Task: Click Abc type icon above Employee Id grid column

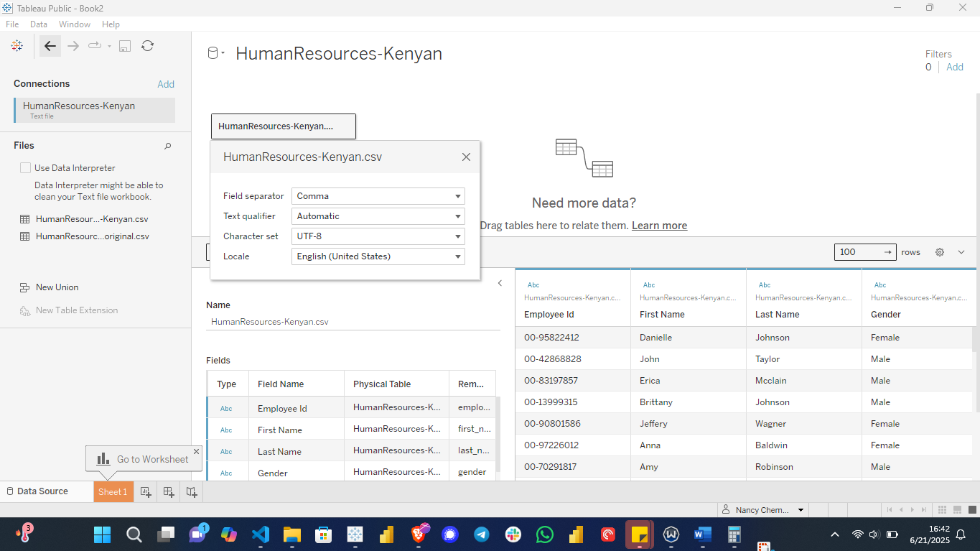Action: click(533, 285)
